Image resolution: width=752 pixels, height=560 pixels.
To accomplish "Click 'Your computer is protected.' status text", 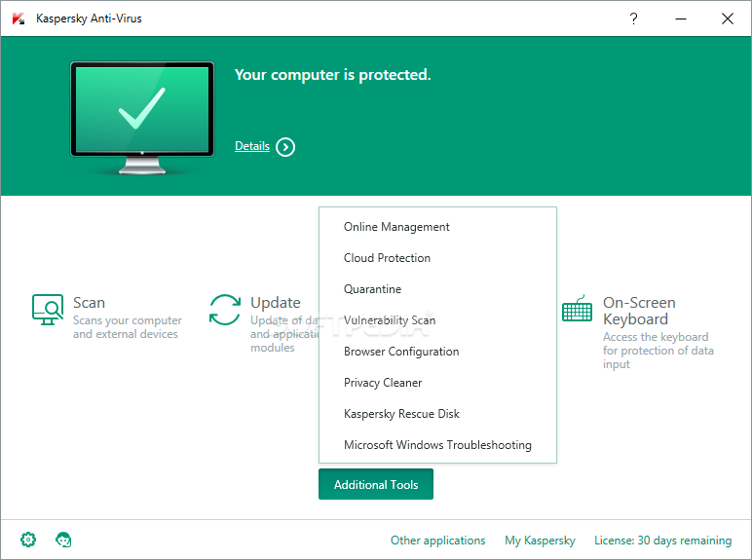I will click(333, 75).
